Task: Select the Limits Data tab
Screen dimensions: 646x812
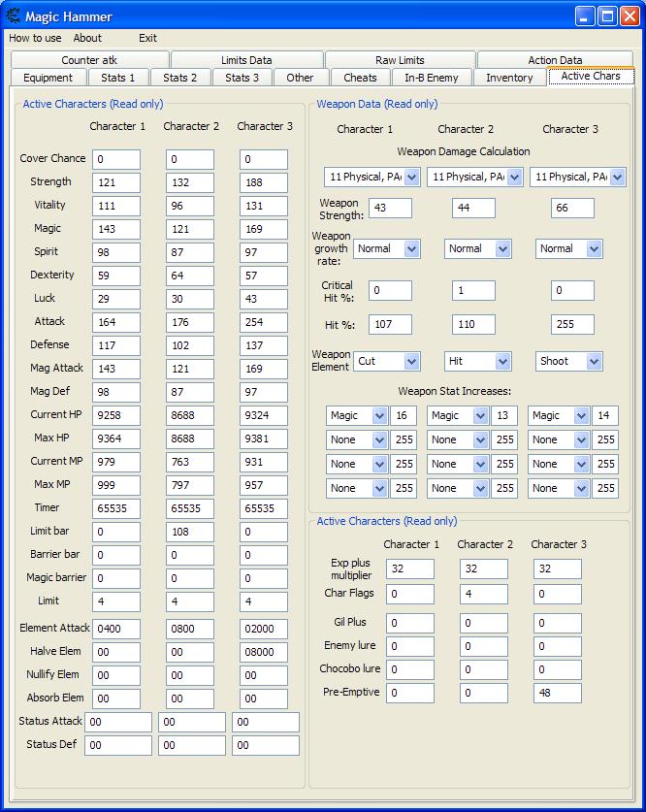Action: tap(246, 60)
